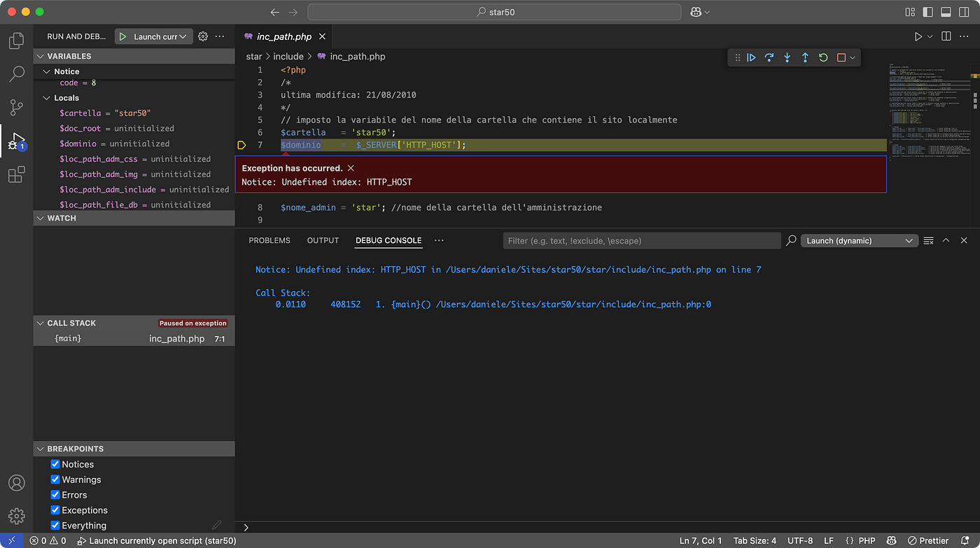
Task: Open the Launch (dynamic) console selector
Action: click(x=859, y=241)
